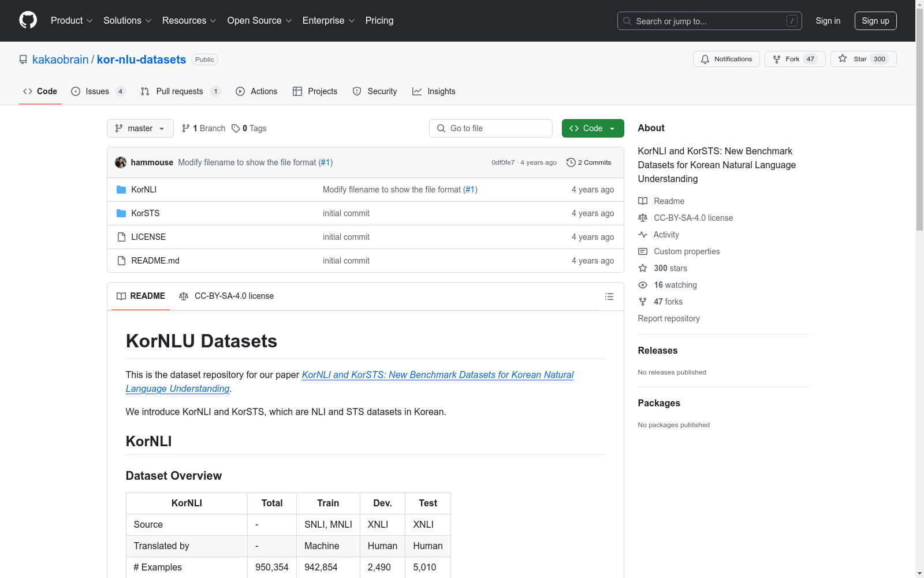Expand the Enterprise menu
The image size is (924, 578).
329,21
